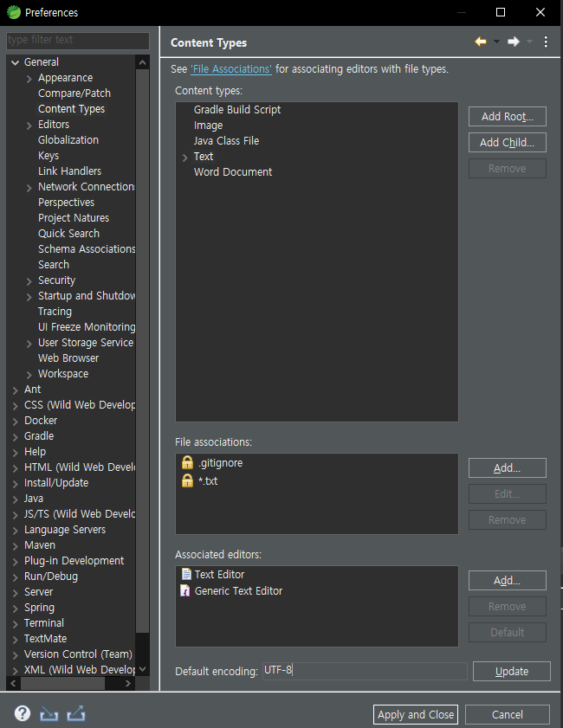Click Add... next to Associated editors
563x728 pixels.
[x=508, y=580]
